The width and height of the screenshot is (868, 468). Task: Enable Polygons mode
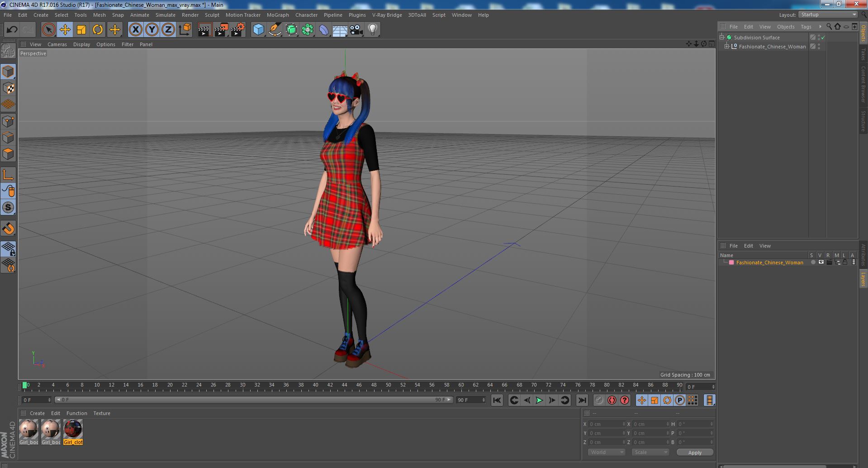pos(8,154)
